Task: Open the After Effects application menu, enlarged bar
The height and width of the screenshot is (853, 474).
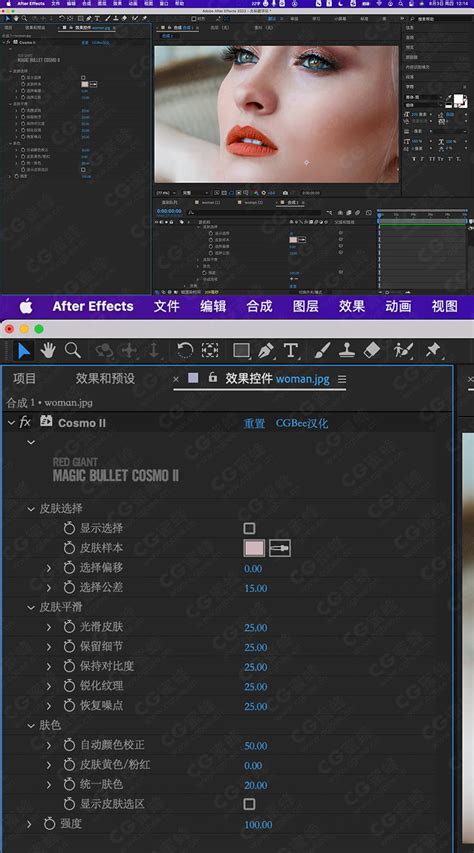Action: pyautogui.click(x=93, y=306)
